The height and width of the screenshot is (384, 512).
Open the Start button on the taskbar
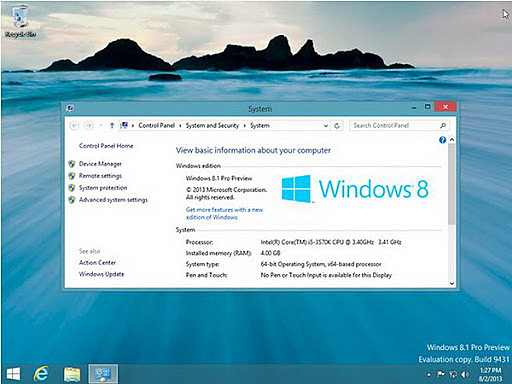13,374
